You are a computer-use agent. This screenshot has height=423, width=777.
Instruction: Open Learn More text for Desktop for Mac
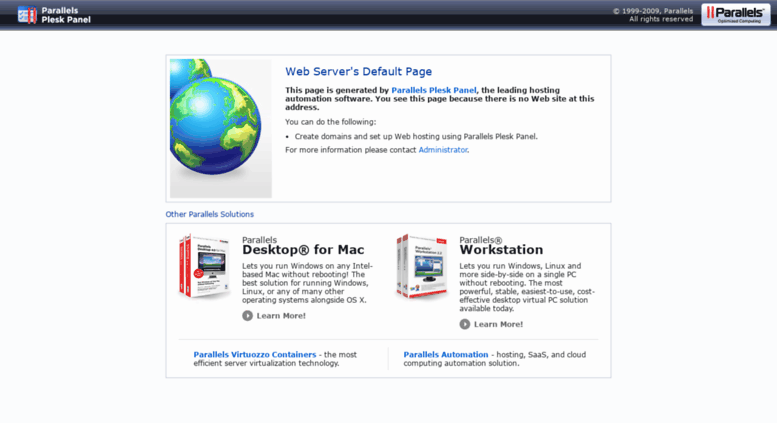pyautogui.click(x=281, y=316)
